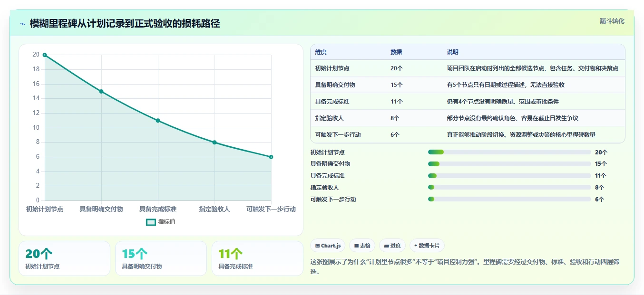
Task: Click description starting 仍有4个节点没有明确
Action: [x=503, y=102]
